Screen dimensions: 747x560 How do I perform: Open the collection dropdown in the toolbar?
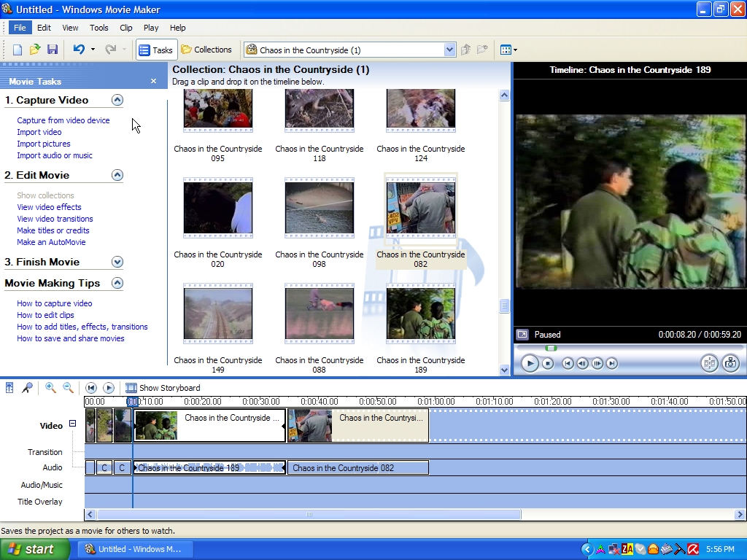449,50
